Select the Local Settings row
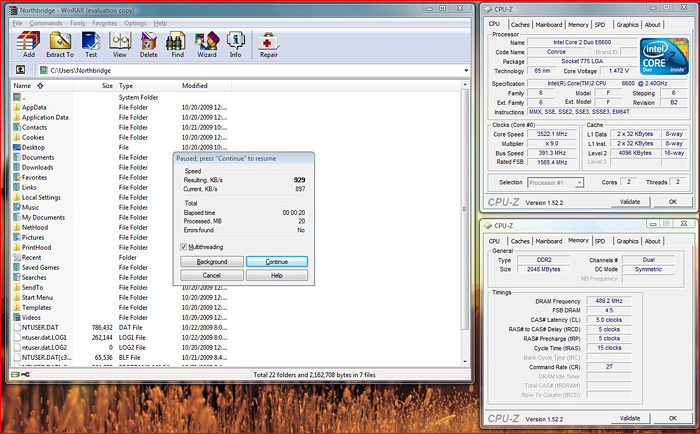Screen dimensions: 700x434 click(x=121, y=197)
